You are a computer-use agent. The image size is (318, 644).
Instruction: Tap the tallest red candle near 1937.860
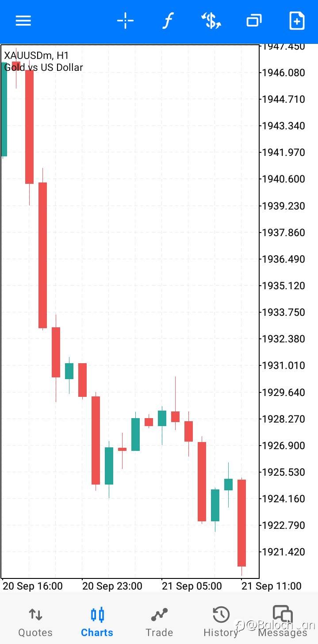pyautogui.click(x=42, y=255)
